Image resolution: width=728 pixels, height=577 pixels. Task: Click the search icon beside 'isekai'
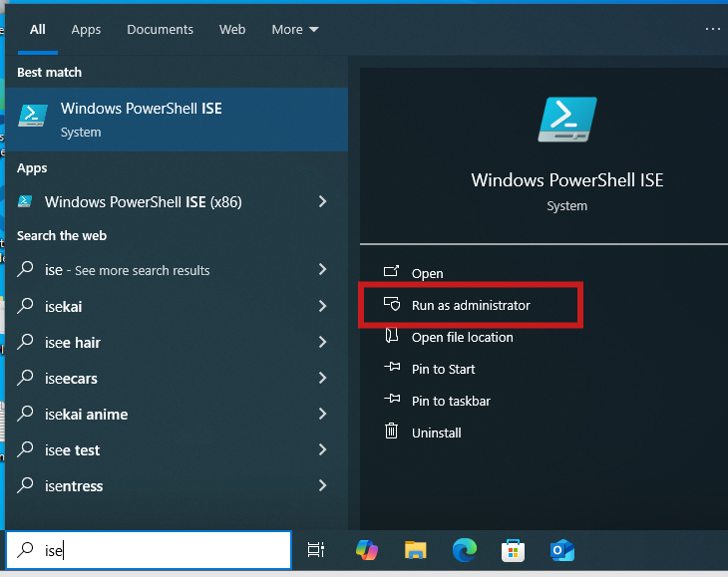point(25,306)
